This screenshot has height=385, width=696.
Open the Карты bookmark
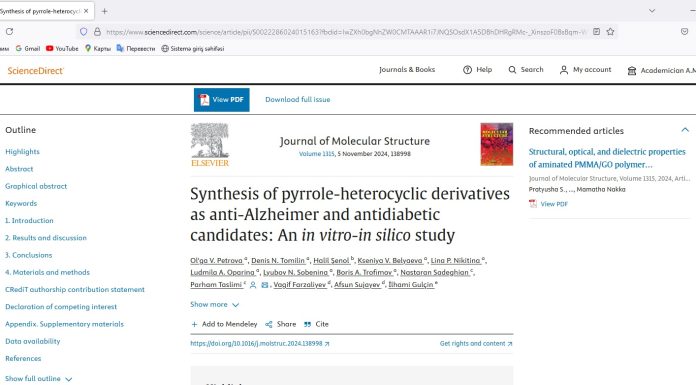pyautogui.click(x=98, y=48)
